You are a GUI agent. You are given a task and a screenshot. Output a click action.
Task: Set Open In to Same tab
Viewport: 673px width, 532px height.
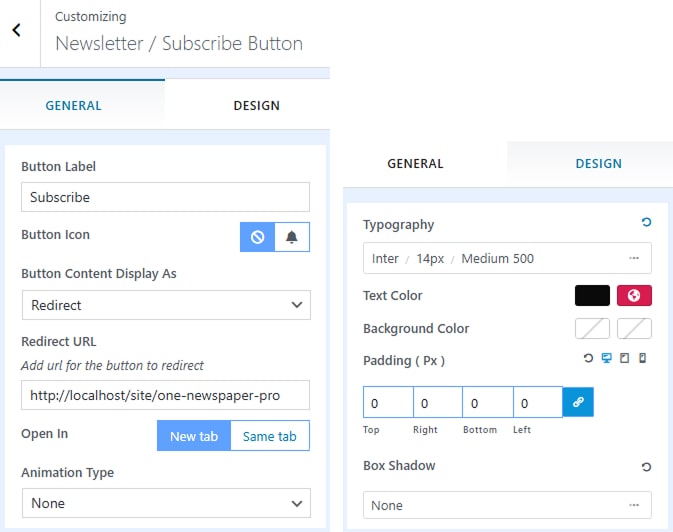point(270,436)
